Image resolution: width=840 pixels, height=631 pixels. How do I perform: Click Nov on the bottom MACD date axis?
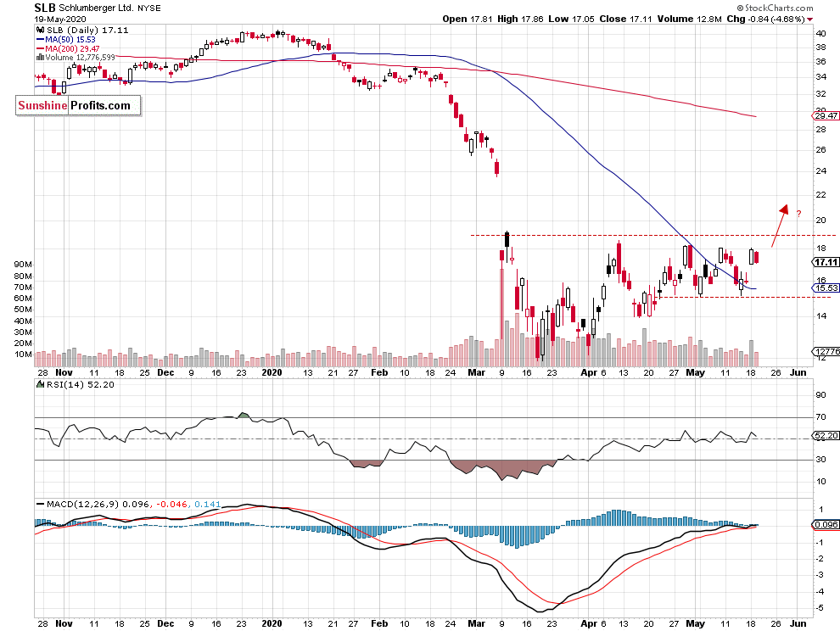point(64,623)
